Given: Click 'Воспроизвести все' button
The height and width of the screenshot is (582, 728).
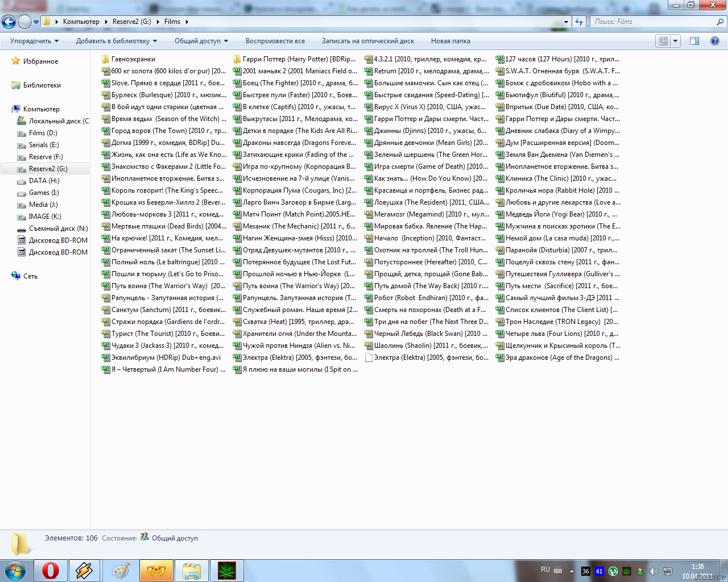Looking at the screenshot, I should [x=275, y=41].
